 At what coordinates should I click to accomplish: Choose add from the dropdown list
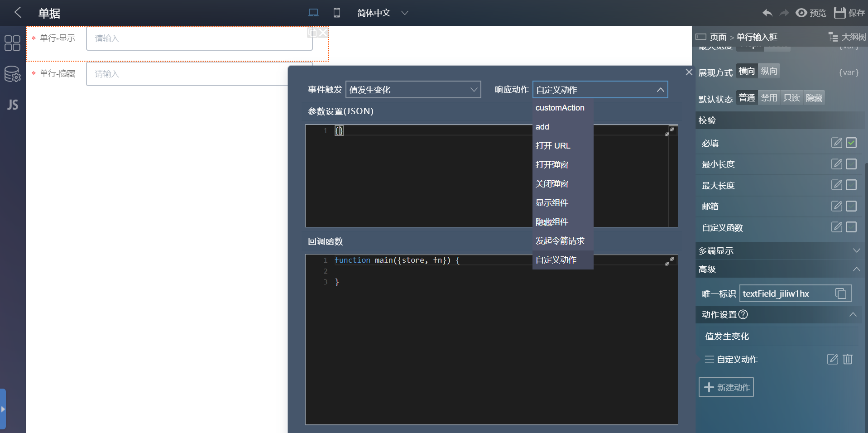(x=563, y=127)
